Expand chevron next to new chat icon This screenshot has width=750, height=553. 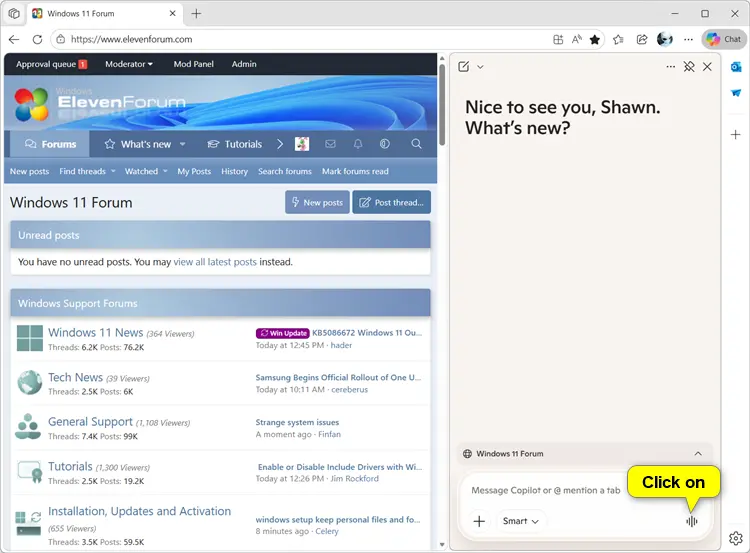(480, 67)
